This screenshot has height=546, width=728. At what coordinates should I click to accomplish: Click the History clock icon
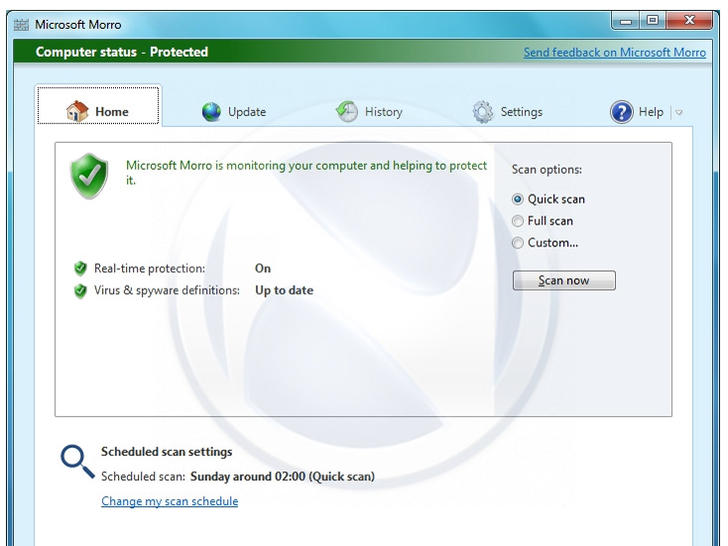coord(346,112)
